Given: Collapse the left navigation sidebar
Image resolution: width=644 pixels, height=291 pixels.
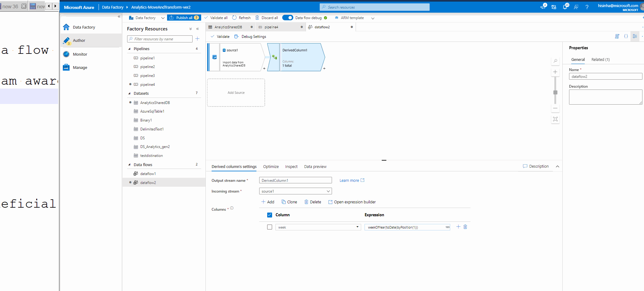Looking at the screenshot, I should coord(119,17).
